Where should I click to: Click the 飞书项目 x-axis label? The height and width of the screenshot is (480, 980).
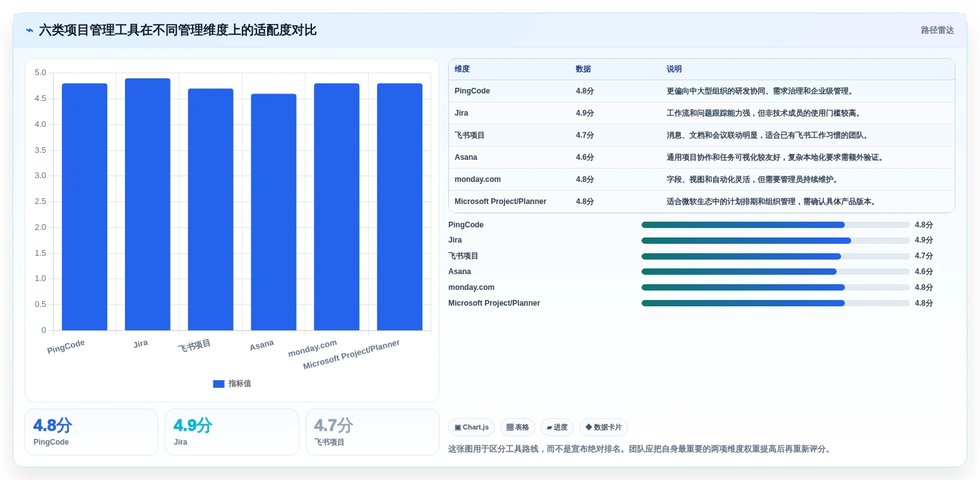tap(194, 345)
